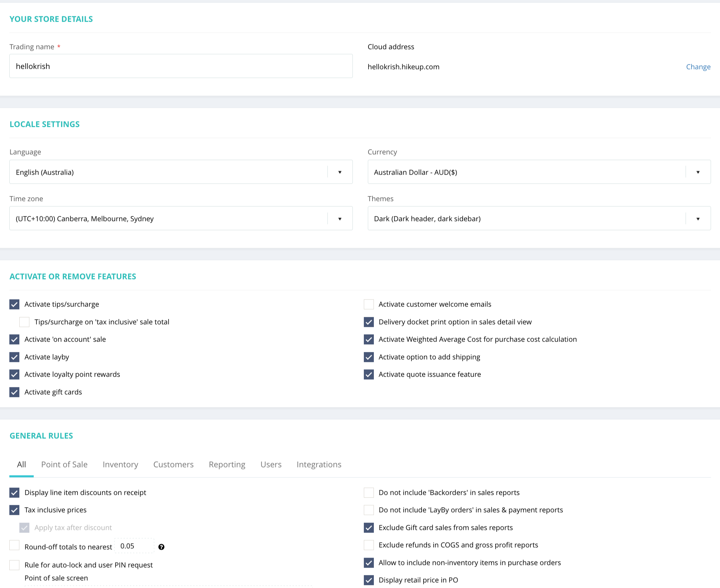Disable Activate gift cards checkbox

(x=14, y=392)
